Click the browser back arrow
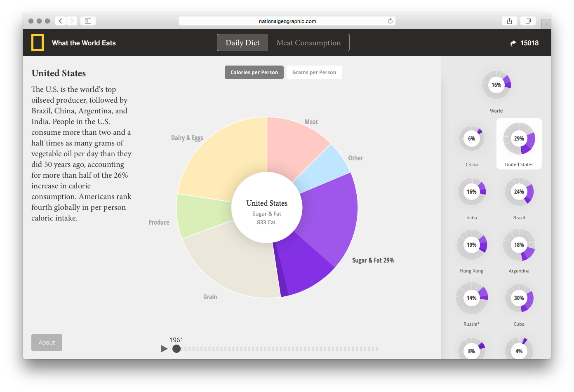 point(61,21)
